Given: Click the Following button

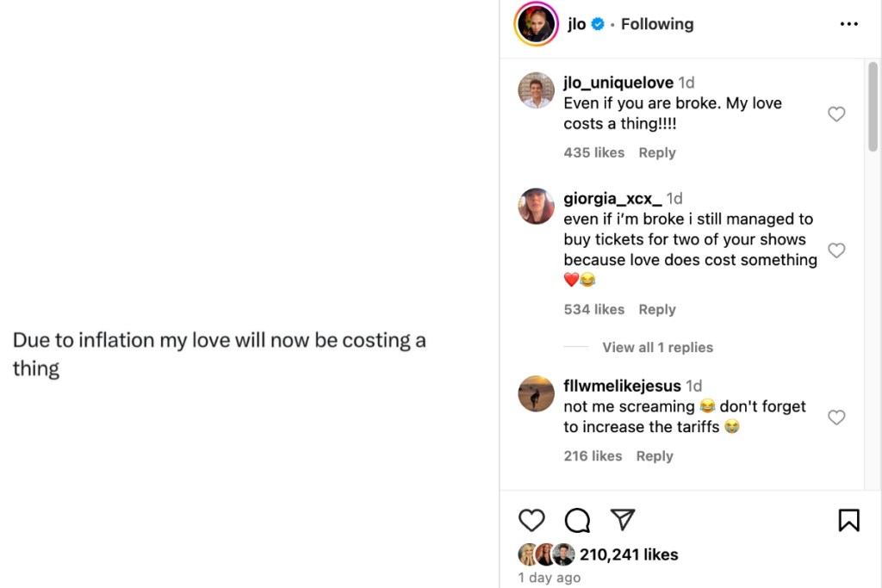Looking at the screenshot, I should tap(657, 24).
